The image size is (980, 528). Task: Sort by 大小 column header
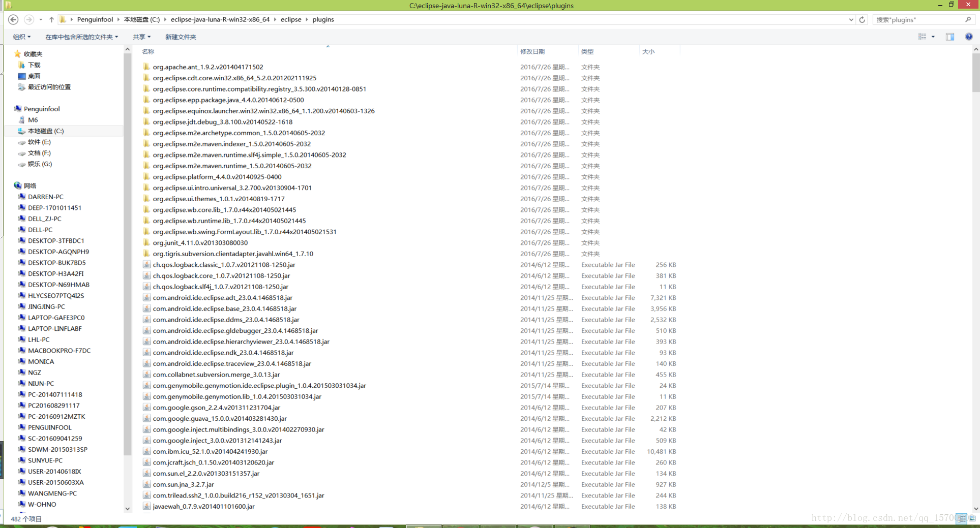coord(648,51)
